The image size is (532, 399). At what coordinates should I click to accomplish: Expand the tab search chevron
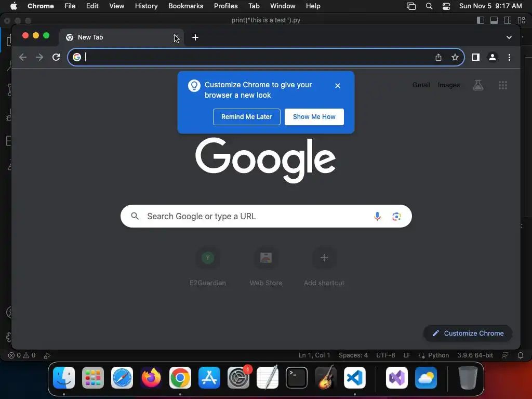tap(509, 37)
